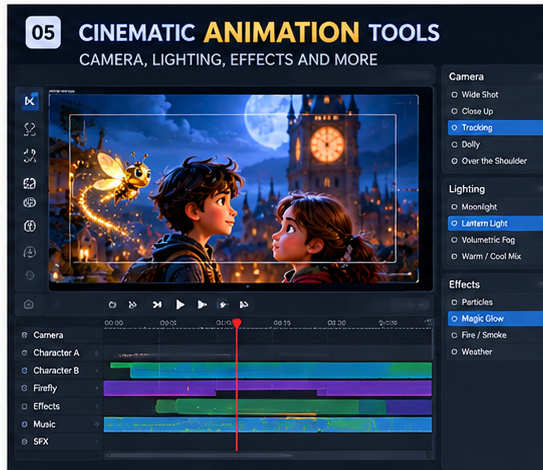This screenshot has width=543, height=470.
Task: Select the Over the Shoulder option
Action: [495, 161]
